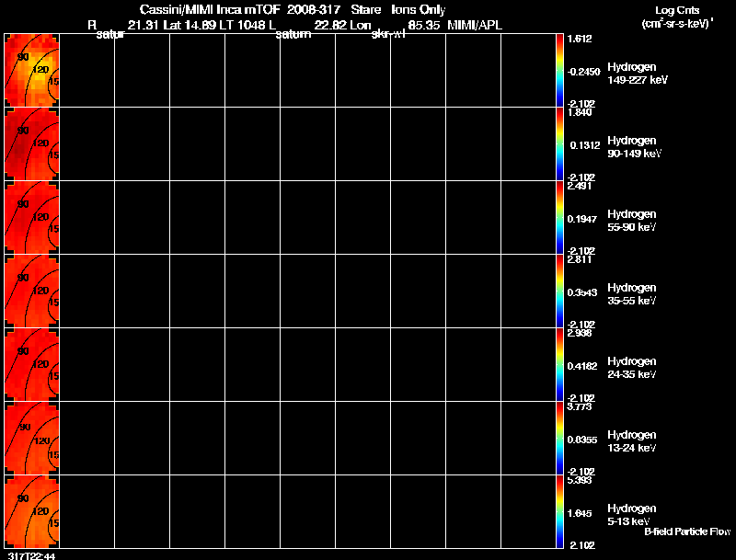
Task: Click the 'Log Cnts' units heading
Action: point(677,11)
